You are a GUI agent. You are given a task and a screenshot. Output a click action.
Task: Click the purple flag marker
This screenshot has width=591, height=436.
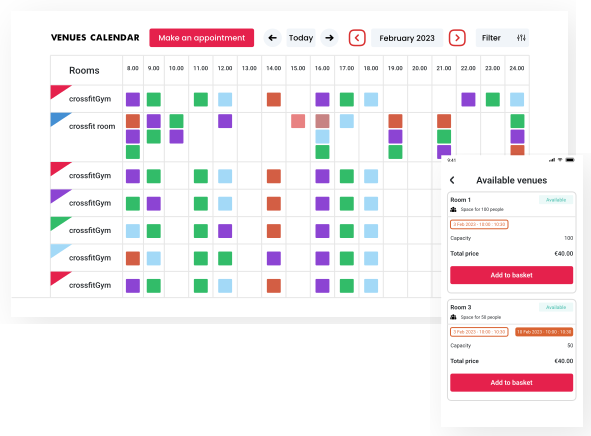click(x=59, y=194)
